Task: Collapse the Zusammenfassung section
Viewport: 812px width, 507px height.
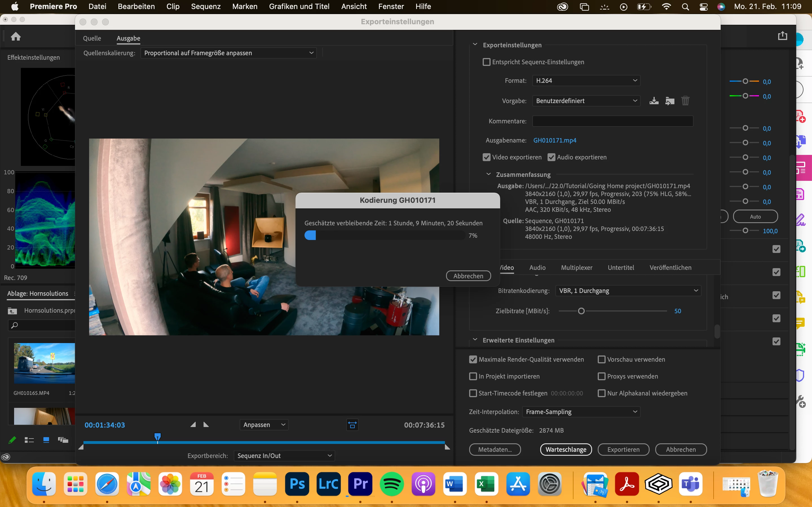Action: [489, 174]
